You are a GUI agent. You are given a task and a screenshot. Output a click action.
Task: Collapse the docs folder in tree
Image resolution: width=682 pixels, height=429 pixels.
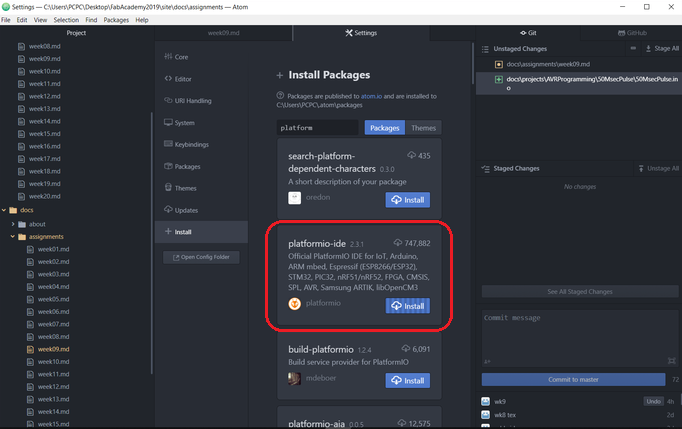click(x=5, y=211)
